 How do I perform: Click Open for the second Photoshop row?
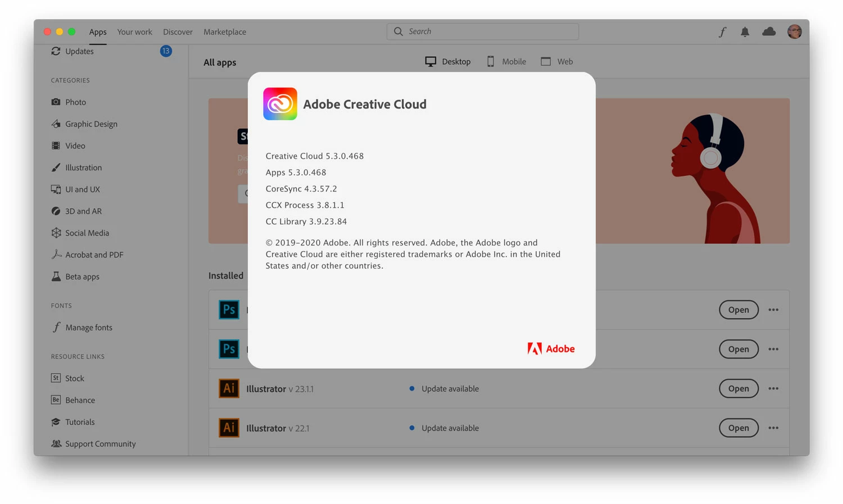738,349
